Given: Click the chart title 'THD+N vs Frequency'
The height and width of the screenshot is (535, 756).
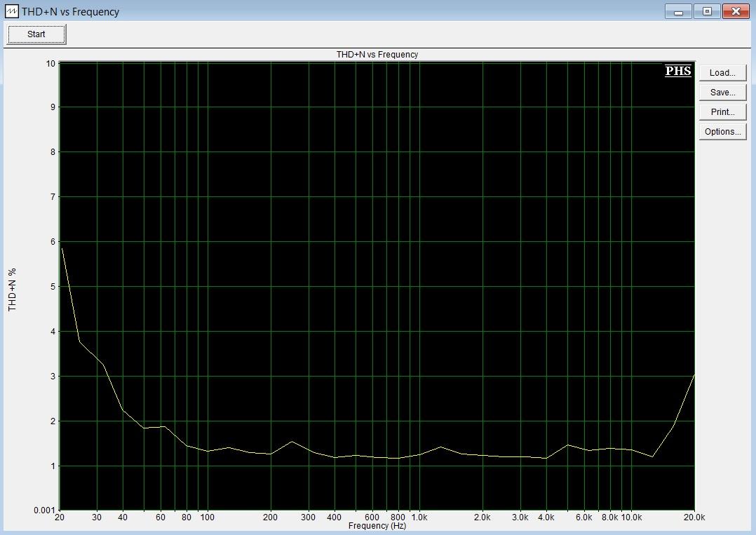Looking at the screenshot, I should (377, 55).
